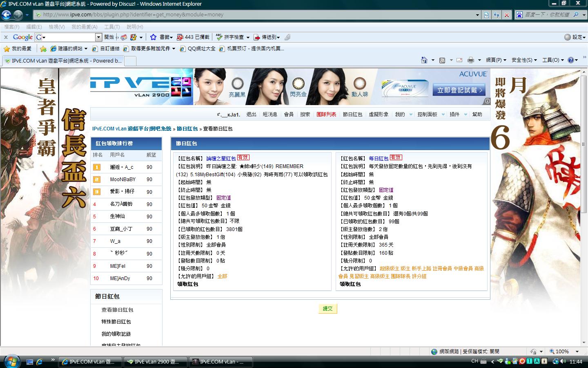The width and height of the screenshot is (588, 368).
Task: Click the RSS feeds icon
Action: (x=442, y=60)
